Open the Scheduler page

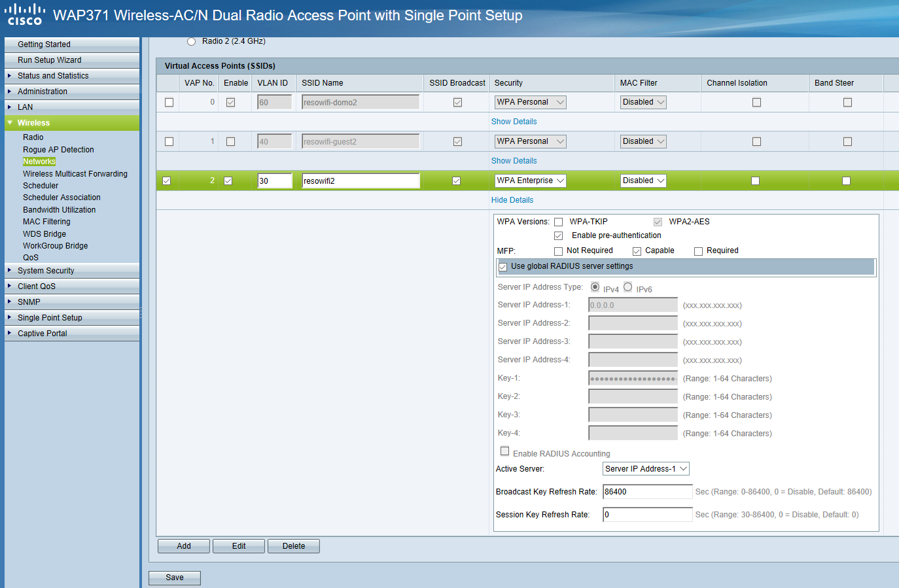point(41,186)
